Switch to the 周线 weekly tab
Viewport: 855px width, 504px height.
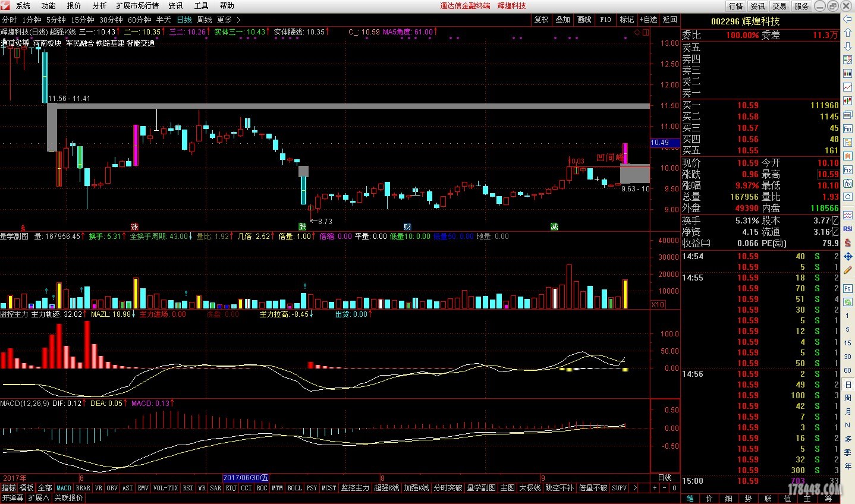[x=205, y=20]
